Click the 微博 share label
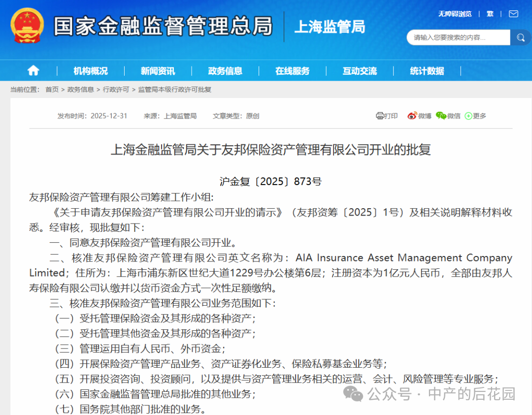532x415 pixels. pos(425,116)
